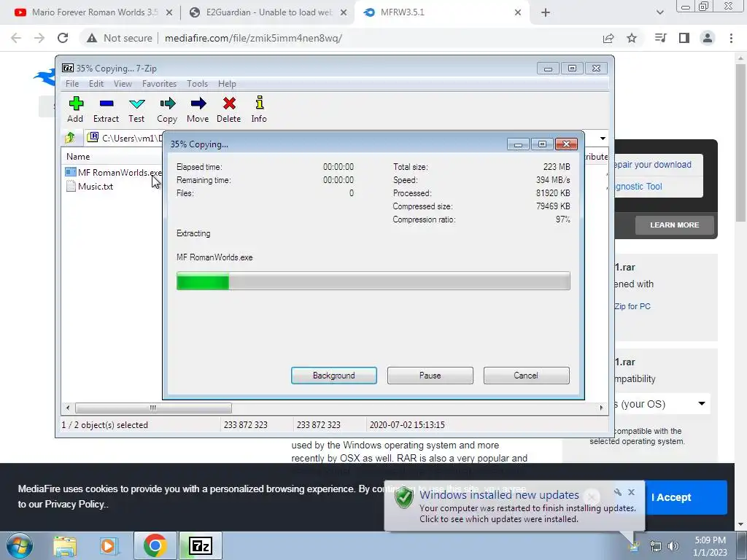Click the network tray icon
The image size is (747, 560).
click(656, 546)
